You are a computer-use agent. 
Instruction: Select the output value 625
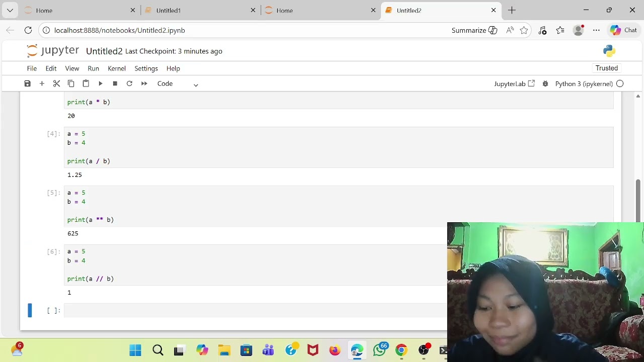(73, 233)
